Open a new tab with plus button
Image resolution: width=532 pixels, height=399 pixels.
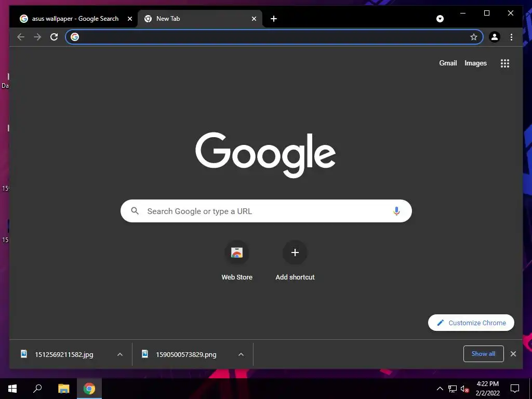274,19
